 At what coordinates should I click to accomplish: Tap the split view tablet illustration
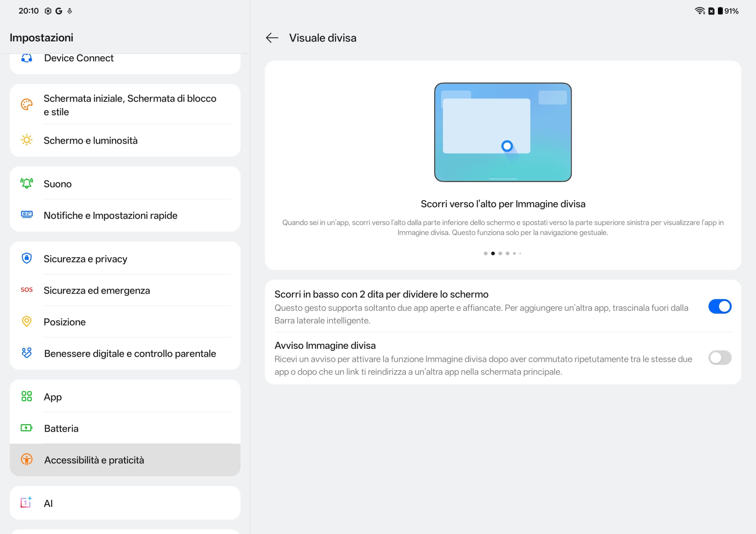click(x=503, y=132)
